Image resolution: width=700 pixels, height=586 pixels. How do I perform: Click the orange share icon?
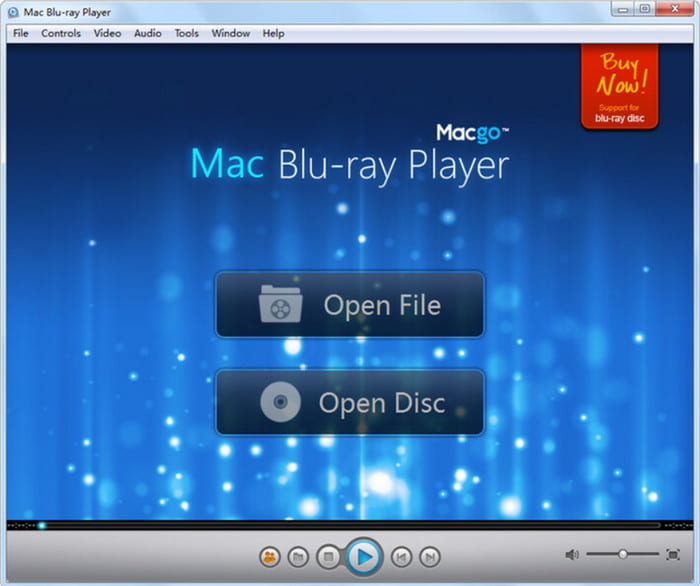270,557
